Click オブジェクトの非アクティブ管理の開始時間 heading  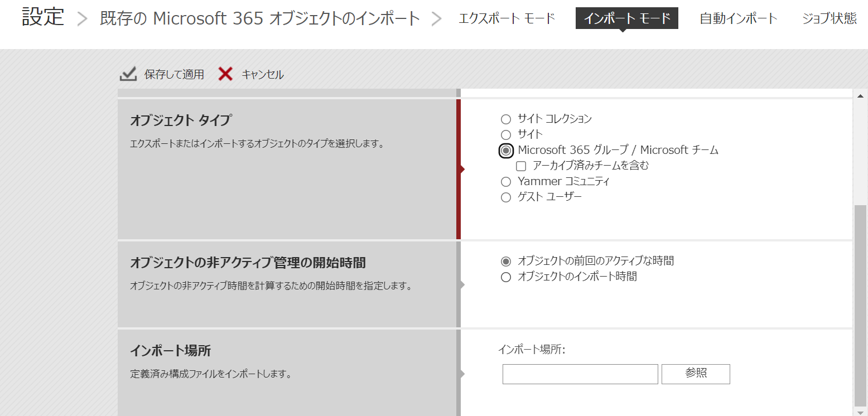tap(248, 262)
